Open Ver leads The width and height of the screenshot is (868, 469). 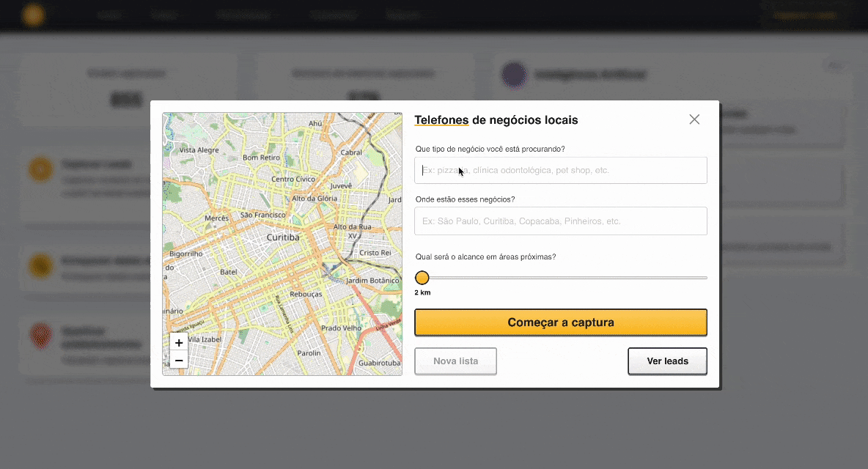pos(667,361)
